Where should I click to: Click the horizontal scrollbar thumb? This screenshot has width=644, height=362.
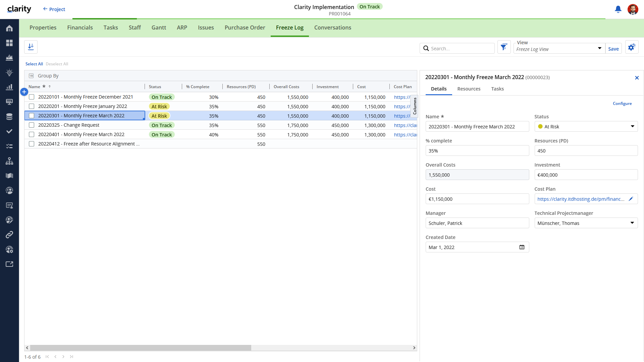coord(141,348)
